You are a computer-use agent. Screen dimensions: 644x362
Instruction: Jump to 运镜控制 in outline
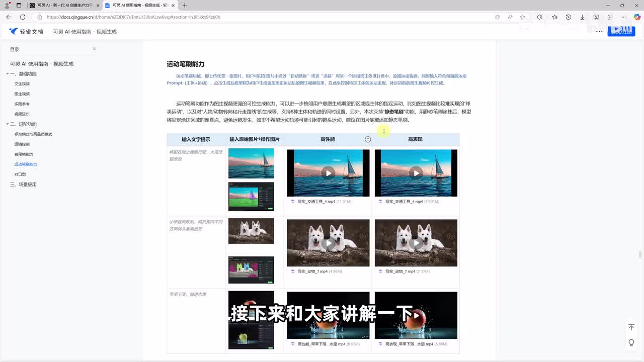22,144
